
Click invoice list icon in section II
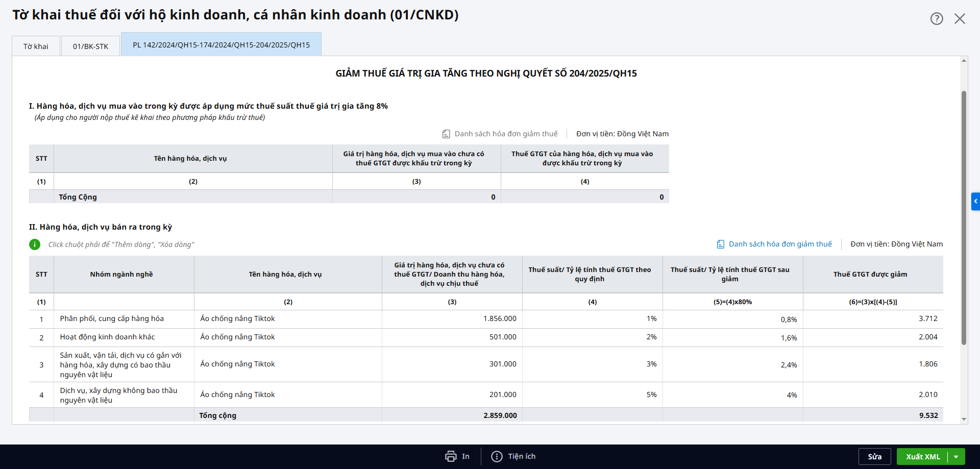coord(720,244)
